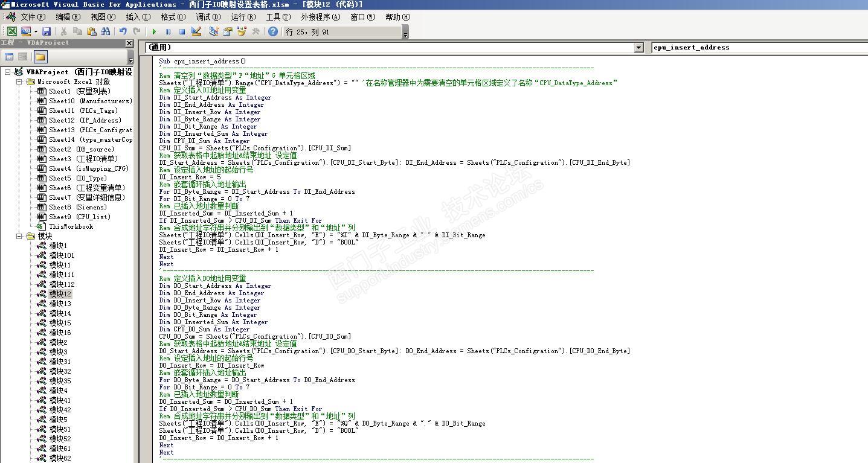The image size is (868, 463).
Task: Click the Insert UserForm toolbar icon
Action: point(26,31)
